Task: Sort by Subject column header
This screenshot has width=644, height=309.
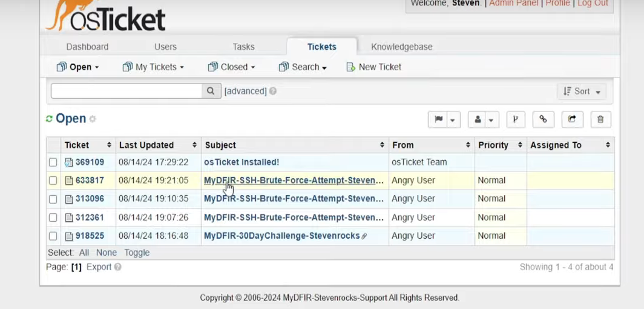Action: (x=295, y=145)
